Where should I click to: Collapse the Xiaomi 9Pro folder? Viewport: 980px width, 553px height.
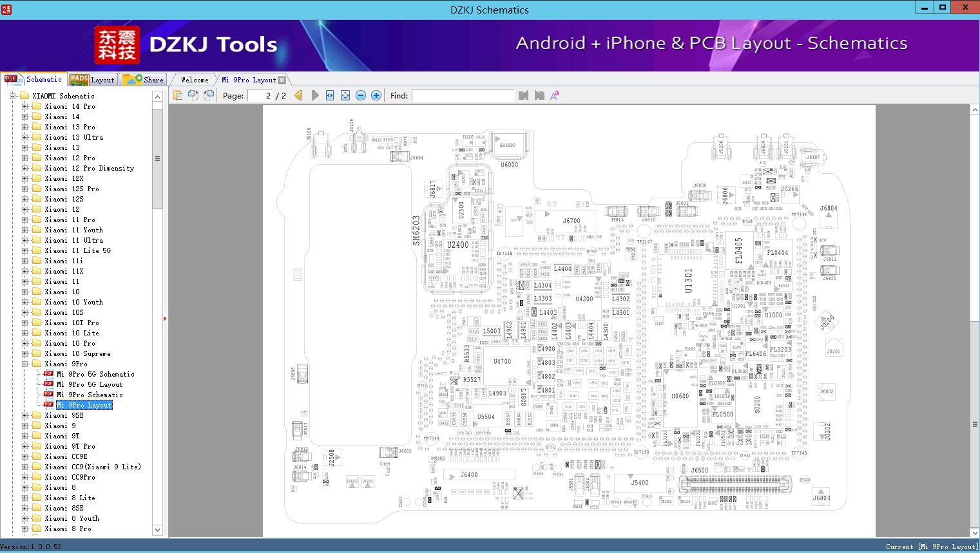[x=25, y=364]
